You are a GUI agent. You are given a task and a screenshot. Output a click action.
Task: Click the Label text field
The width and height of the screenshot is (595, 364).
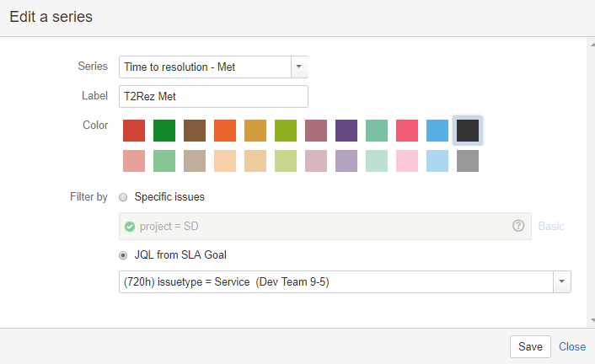[x=213, y=96]
